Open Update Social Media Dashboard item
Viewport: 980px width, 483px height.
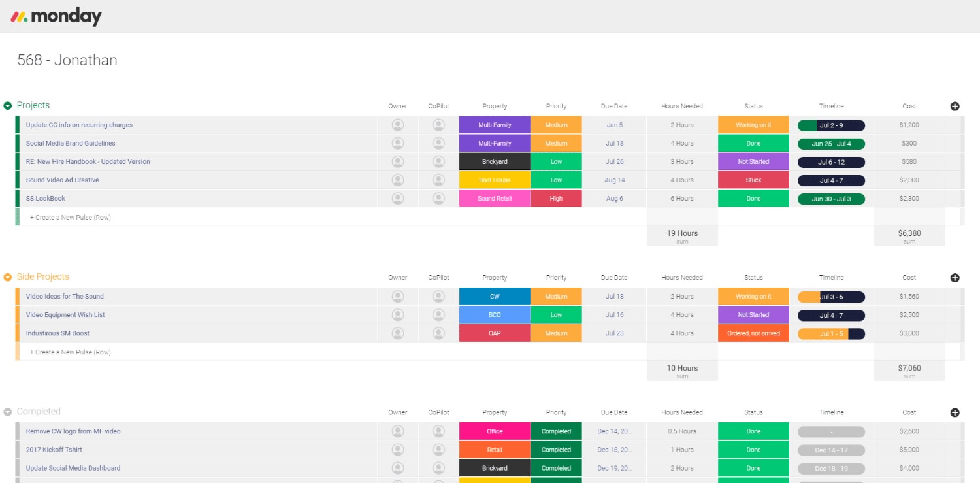coord(73,468)
